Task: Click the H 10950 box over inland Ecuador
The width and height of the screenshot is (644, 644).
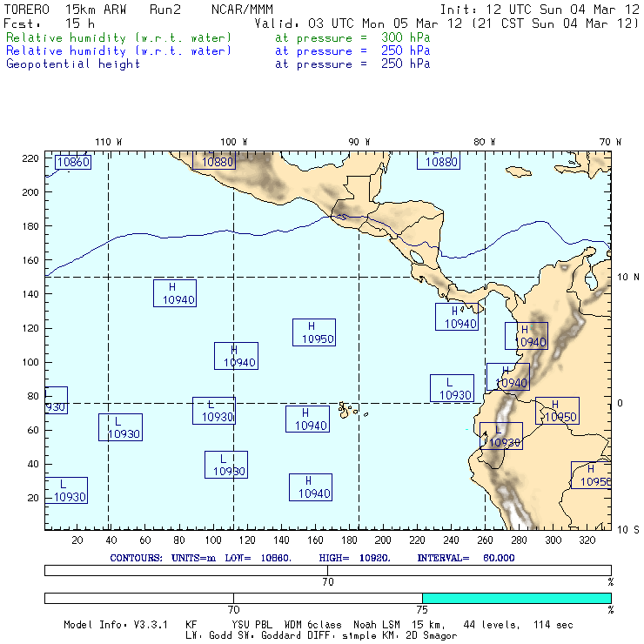Action: [x=557, y=411]
